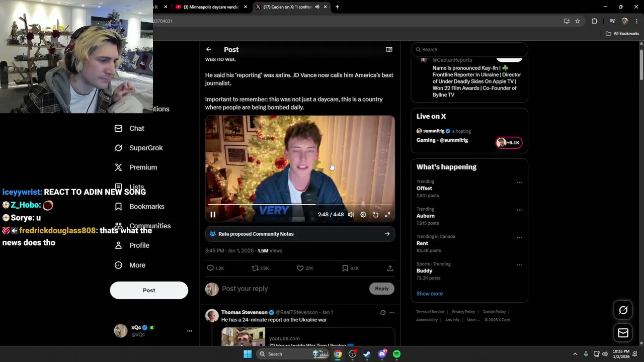The width and height of the screenshot is (644, 362).
Task: Open Rate proposed Community Notes
Action: pos(300,234)
